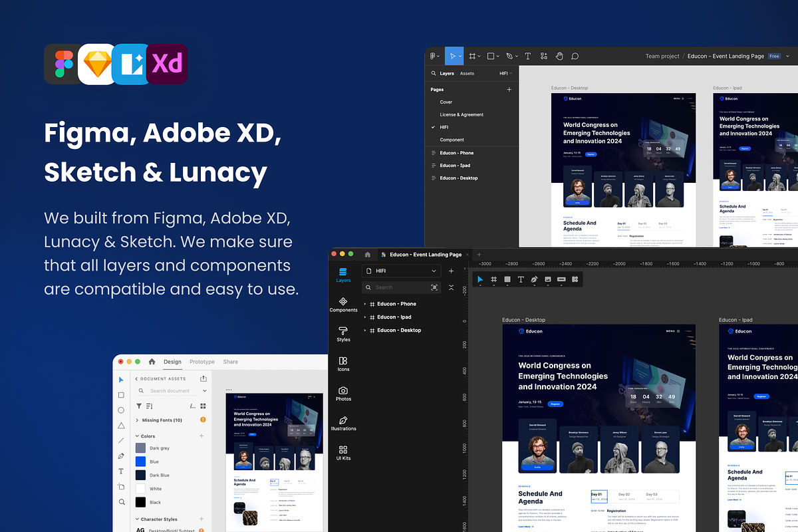Collapse Character Styles section in XD
798x532 pixels.
click(x=137, y=519)
